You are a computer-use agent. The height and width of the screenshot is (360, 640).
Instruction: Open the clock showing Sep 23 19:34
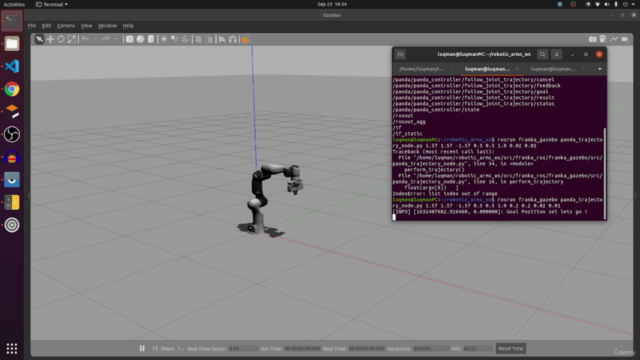pos(332,4)
